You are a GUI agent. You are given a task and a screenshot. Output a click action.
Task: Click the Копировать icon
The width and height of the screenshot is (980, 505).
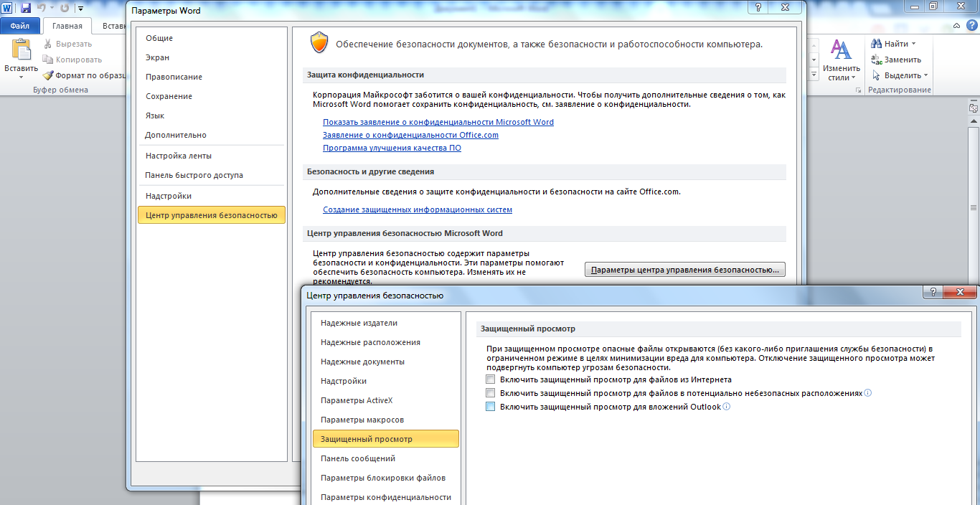[48, 60]
